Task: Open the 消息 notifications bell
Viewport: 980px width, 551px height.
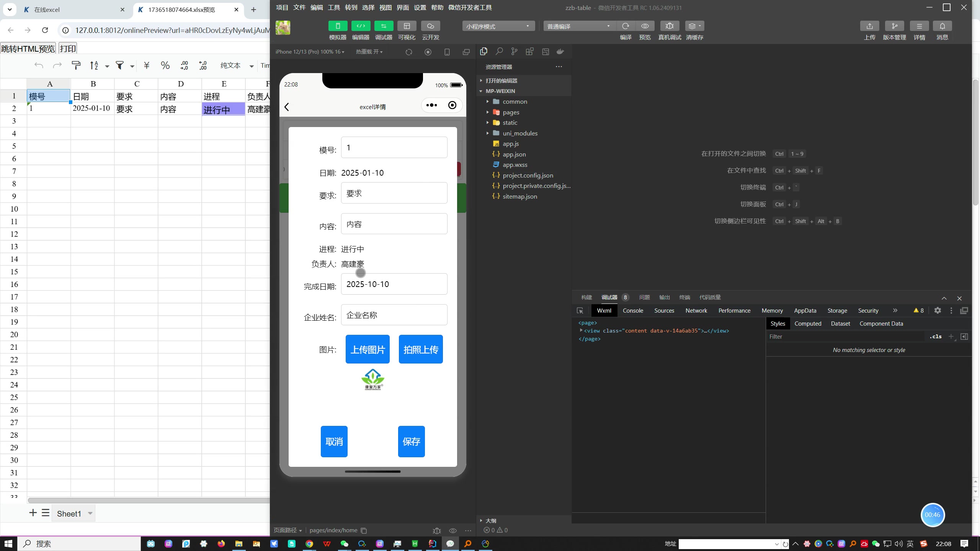Action: pyautogui.click(x=942, y=26)
